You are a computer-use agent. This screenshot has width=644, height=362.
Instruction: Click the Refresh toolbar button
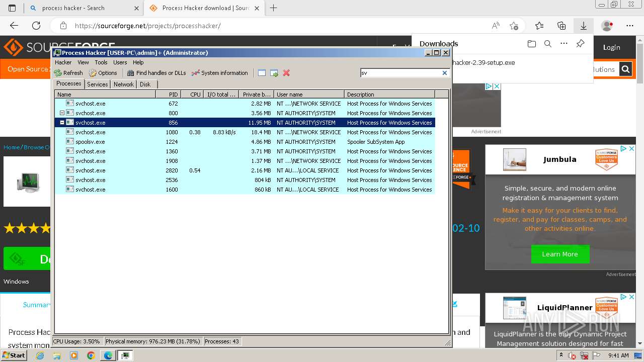(x=68, y=73)
